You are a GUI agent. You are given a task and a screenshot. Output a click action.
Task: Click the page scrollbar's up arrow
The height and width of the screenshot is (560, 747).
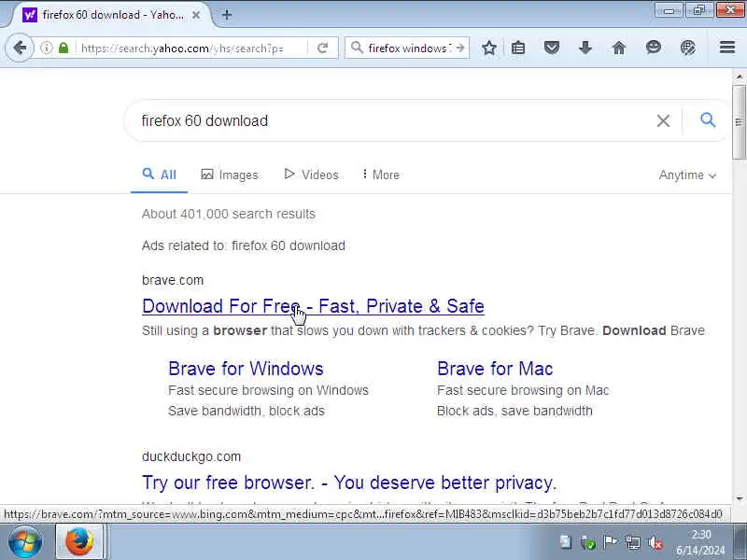(740, 77)
